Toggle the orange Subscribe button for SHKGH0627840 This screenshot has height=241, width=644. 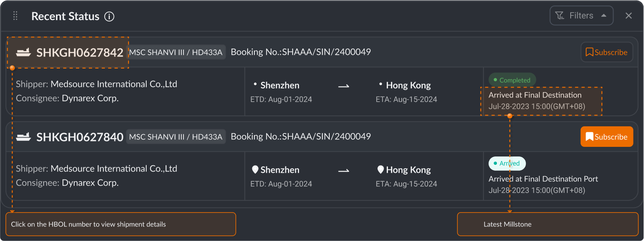click(x=606, y=137)
